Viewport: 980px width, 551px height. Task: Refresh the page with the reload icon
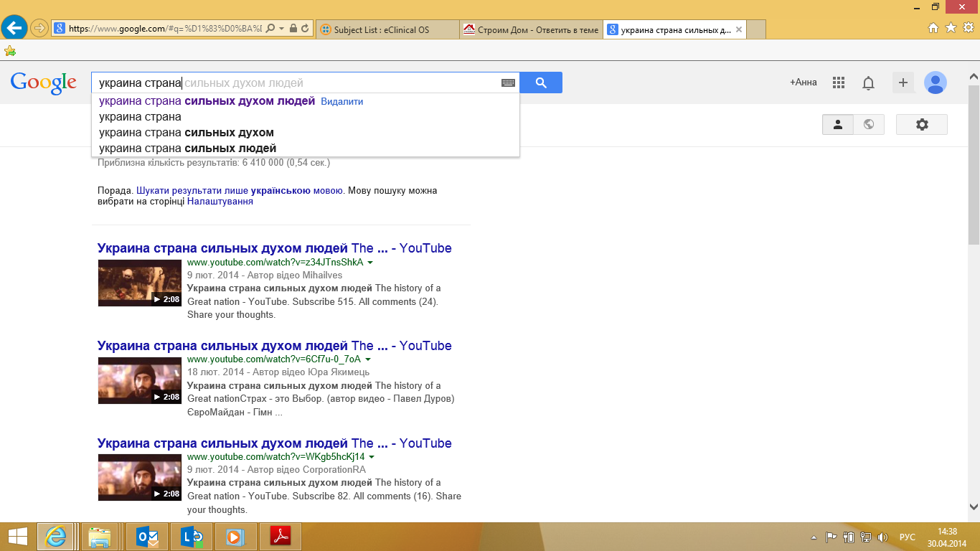tap(305, 29)
